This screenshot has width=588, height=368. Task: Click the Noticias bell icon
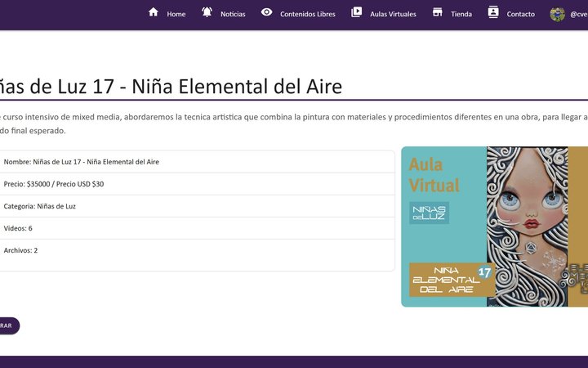coord(207,12)
